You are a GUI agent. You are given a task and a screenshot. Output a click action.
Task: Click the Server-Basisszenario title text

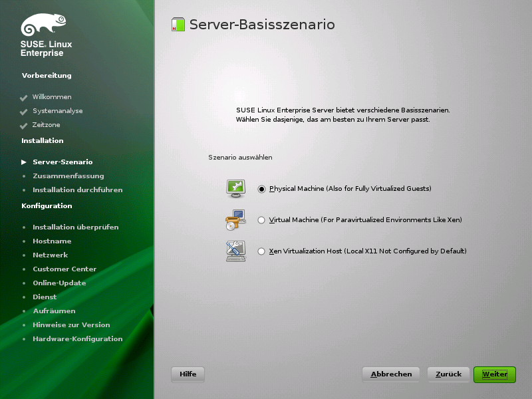pos(262,25)
